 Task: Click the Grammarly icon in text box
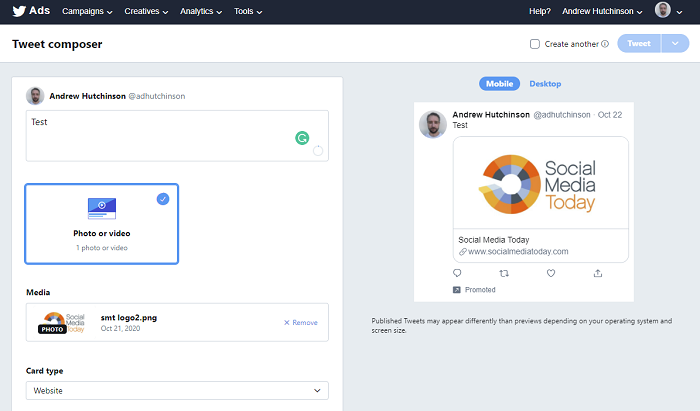point(302,138)
